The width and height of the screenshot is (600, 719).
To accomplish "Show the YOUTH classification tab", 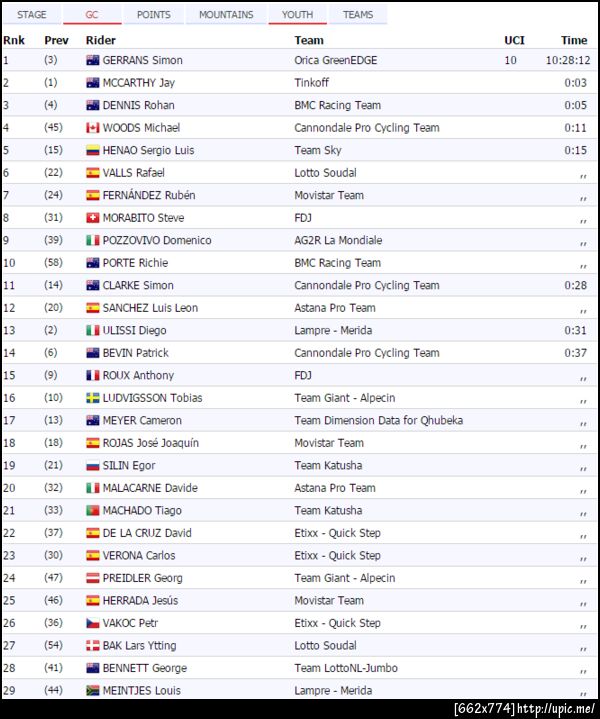I will coord(297,15).
